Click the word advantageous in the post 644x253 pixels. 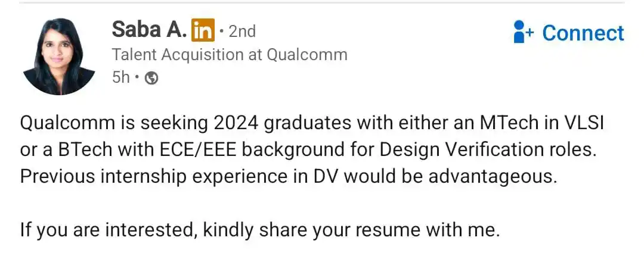coord(492,177)
